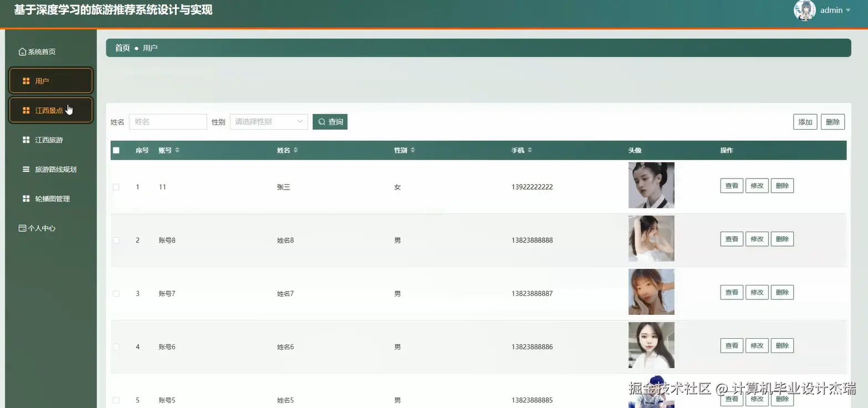The image size is (868, 408).
Task: Sort by 手机 using its sort arrows
Action: 530,150
